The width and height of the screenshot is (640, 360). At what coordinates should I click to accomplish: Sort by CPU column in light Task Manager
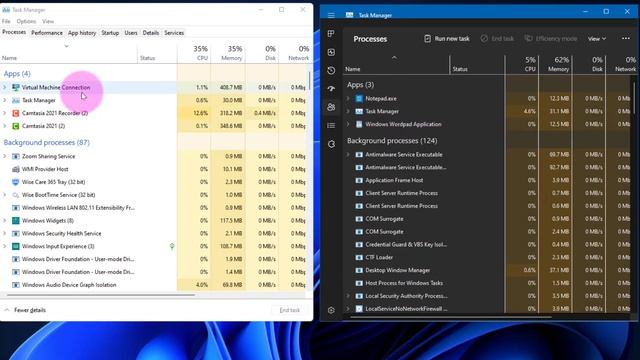[194, 53]
